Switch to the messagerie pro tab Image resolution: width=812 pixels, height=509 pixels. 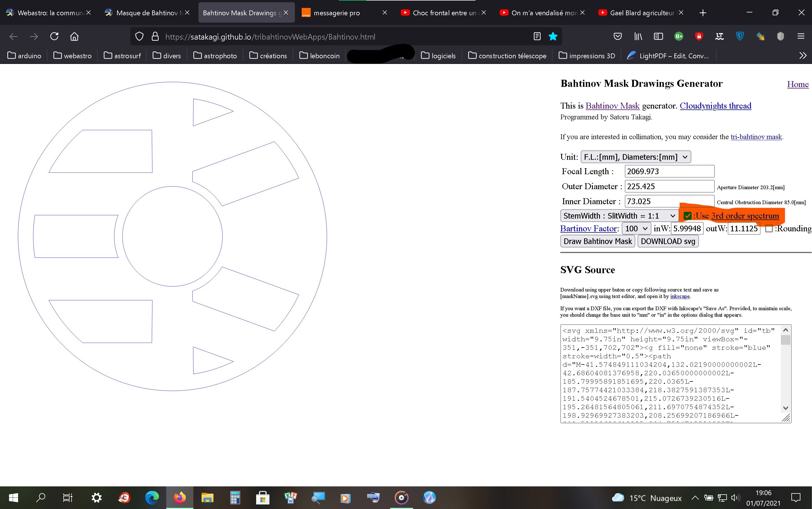(336, 13)
